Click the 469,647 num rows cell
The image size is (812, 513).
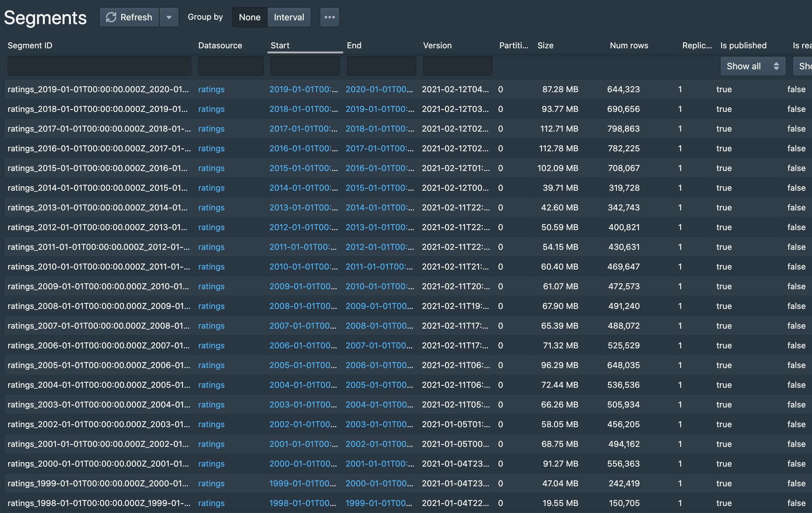(623, 267)
